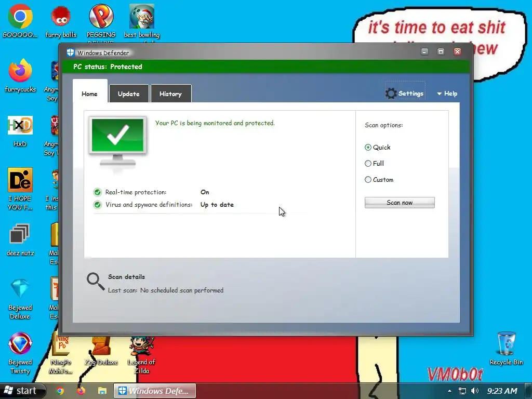Maximize the Windows Defender window
Screen dimensions: 532x399
click(441, 51)
